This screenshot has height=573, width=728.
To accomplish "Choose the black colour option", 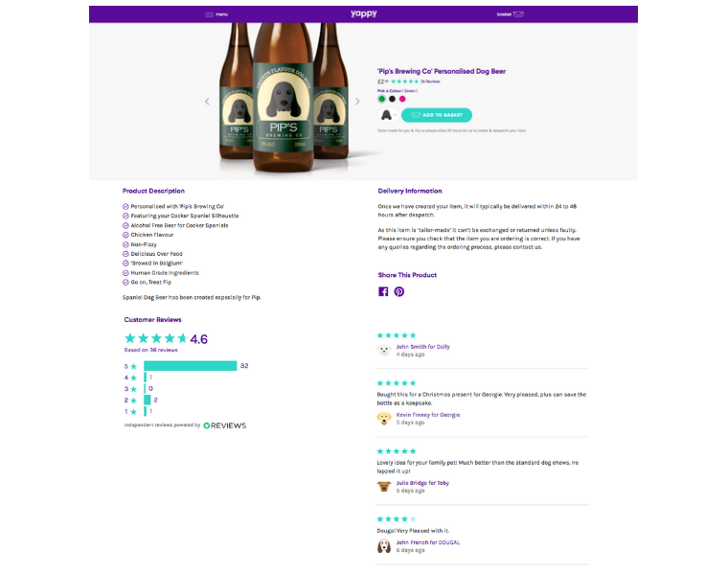I will 392,99.
